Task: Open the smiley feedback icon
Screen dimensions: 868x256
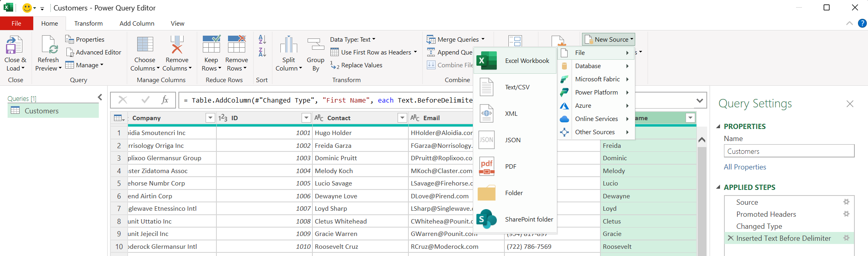Action: click(27, 8)
